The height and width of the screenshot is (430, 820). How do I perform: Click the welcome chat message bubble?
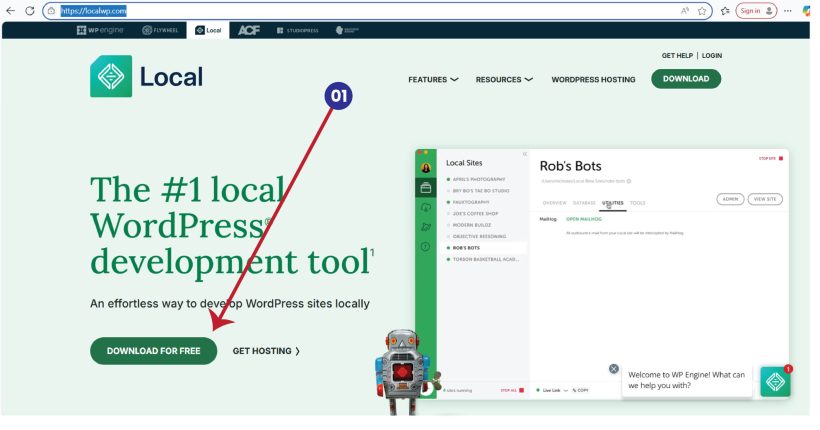point(687,380)
